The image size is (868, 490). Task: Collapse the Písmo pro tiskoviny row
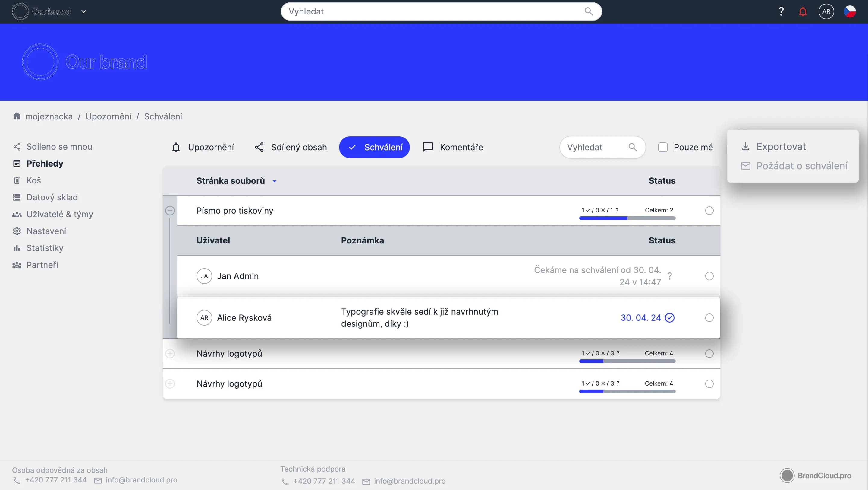point(170,211)
